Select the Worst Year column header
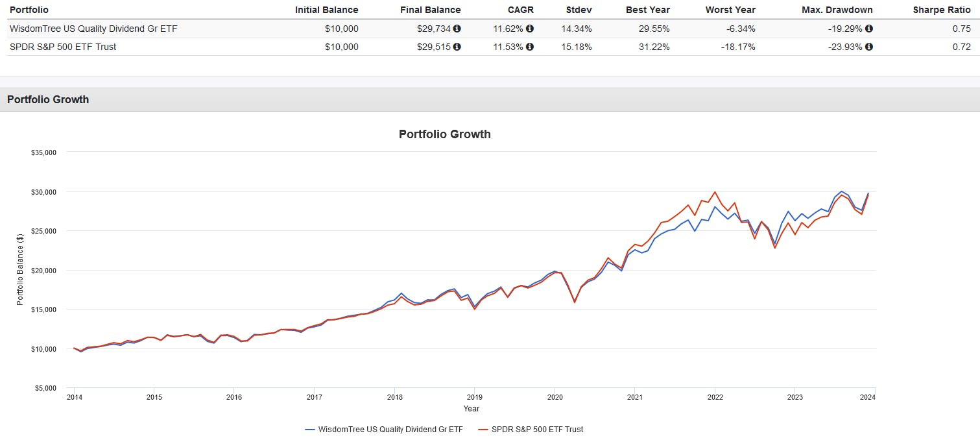Viewport: 980px width, 438px height. tap(730, 10)
